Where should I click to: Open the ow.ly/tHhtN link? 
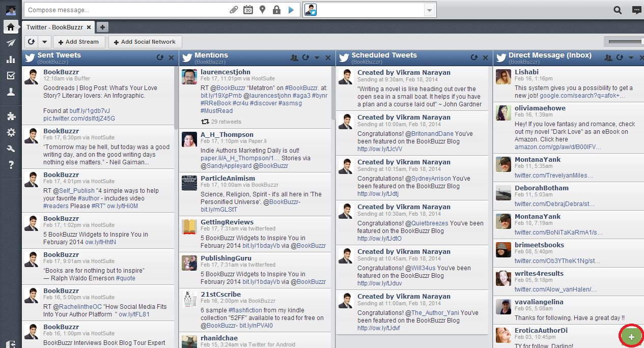[100, 242]
